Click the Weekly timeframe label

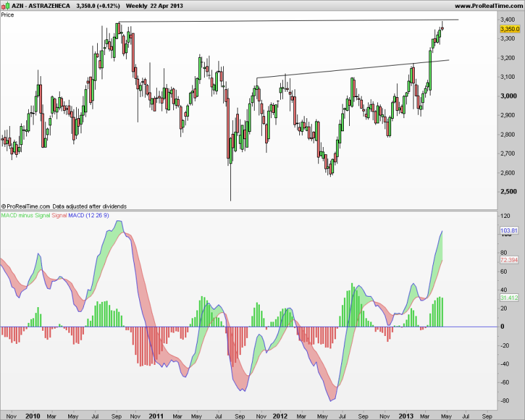coord(136,6)
